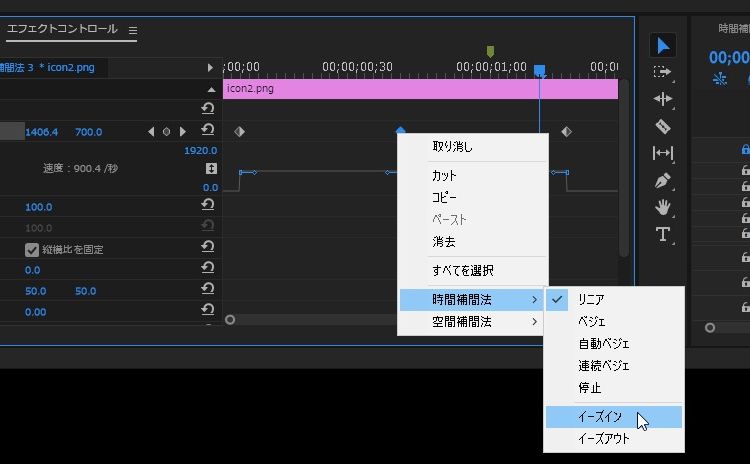The width and height of the screenshot is (750, 464).
Task: Click the blue playhead on the time ruler
Action: click(x=539, y=71)
